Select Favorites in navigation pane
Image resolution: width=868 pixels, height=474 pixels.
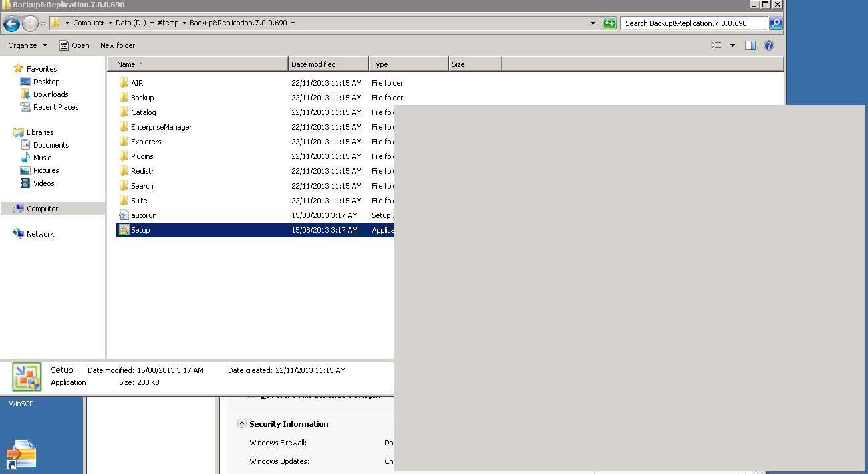click(41, 69)
